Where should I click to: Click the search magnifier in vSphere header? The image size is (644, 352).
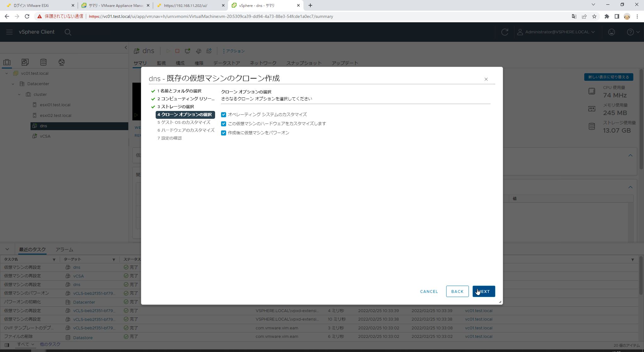point(68,32)
